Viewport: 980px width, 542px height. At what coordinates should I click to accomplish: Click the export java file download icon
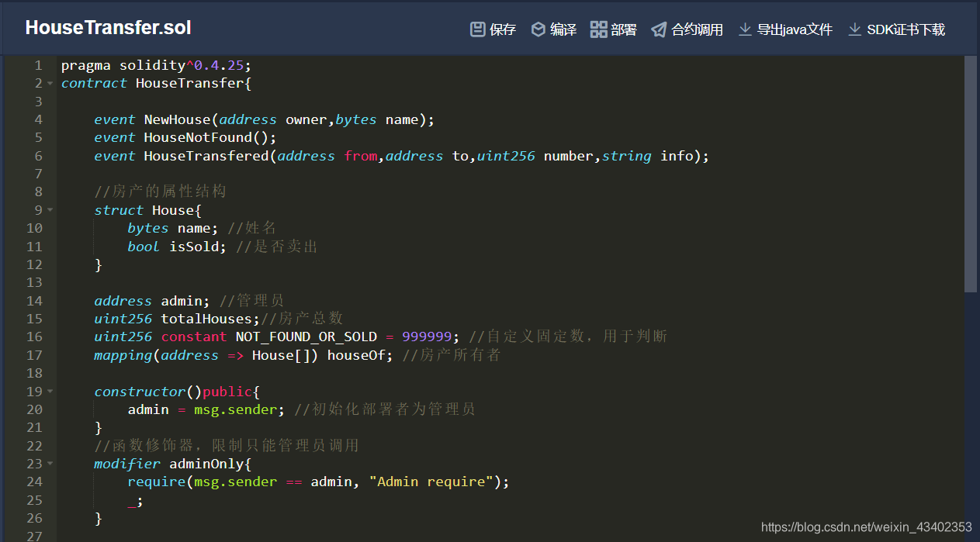[x=745, y=29]
